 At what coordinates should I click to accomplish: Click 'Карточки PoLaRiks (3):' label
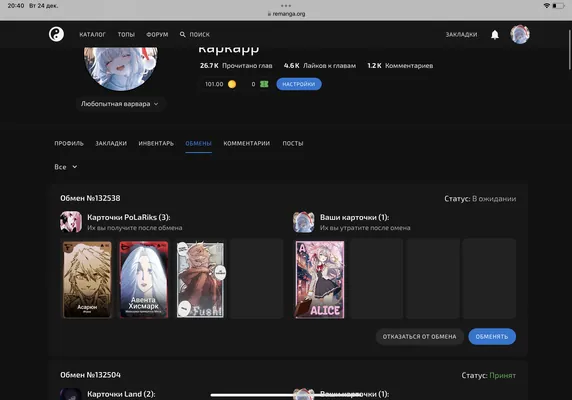129,217
